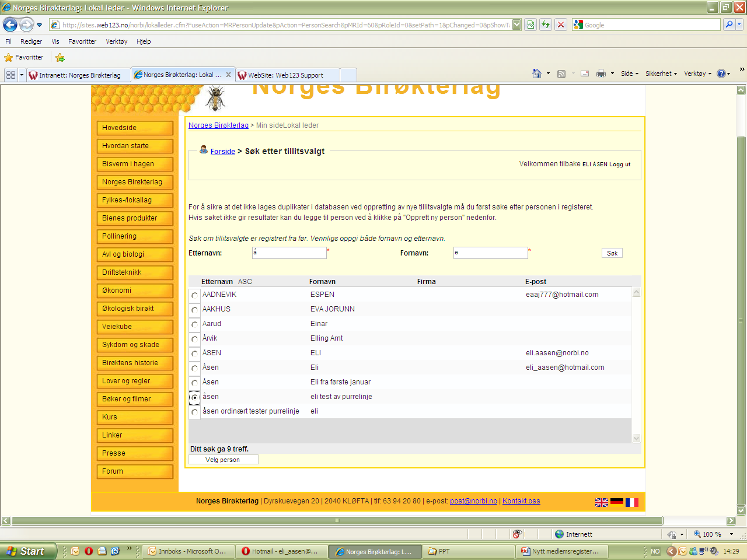This screenshot has height=560, width=747.
Task: Open the Kontakt oss footer link
Action: tap(521, 501)
